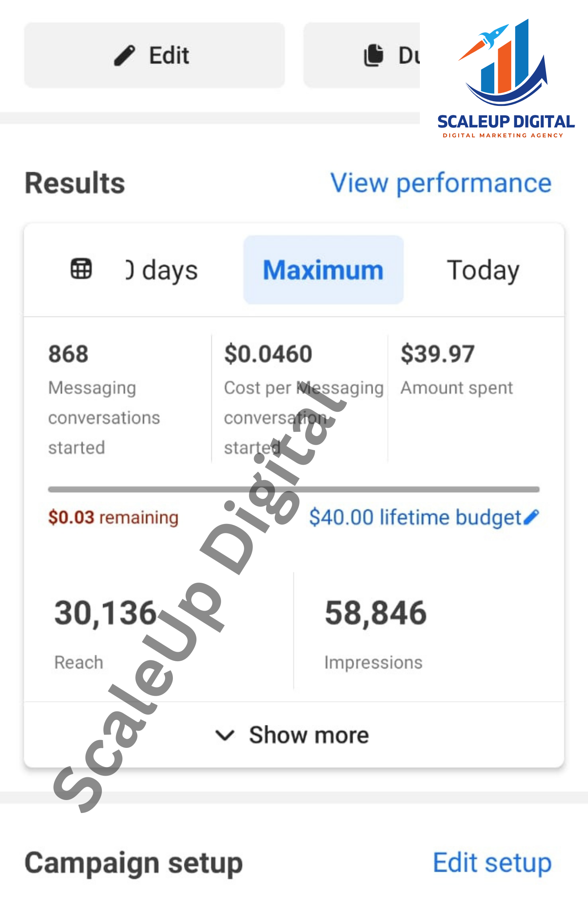Image resolution: width=588 pixels, height=902 pixels.
Task: Click the 30,136 Reach figure
Action: pyautogui.click(x=105, y=613)
